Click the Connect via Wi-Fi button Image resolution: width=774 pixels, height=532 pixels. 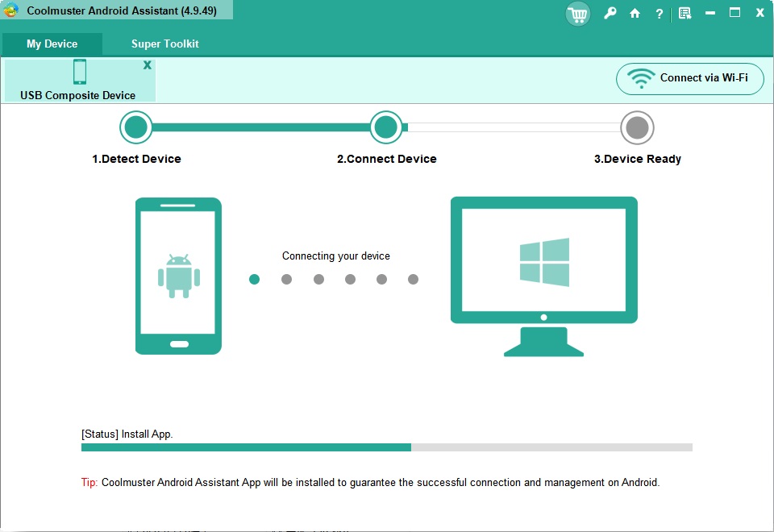[x=689, y=78]
